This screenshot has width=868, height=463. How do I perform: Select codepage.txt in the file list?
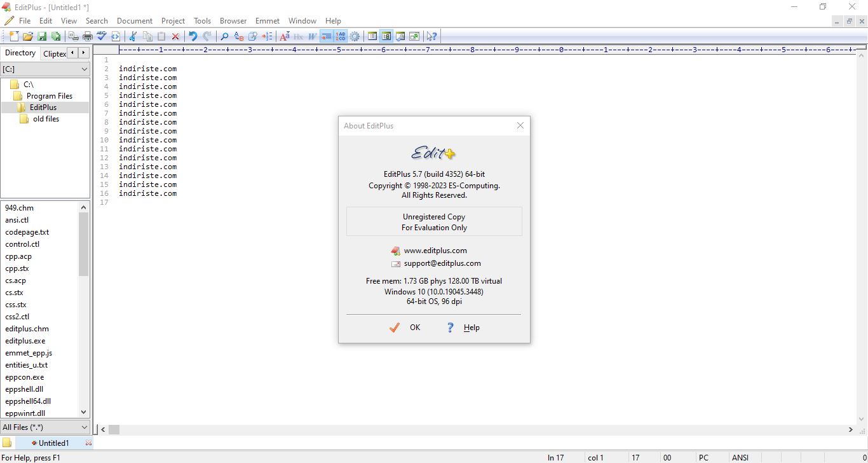27,232
